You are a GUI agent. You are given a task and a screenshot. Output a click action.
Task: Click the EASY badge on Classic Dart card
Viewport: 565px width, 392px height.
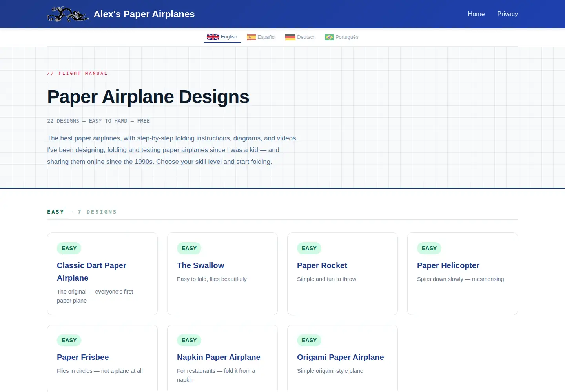click(x=69, y=248)
